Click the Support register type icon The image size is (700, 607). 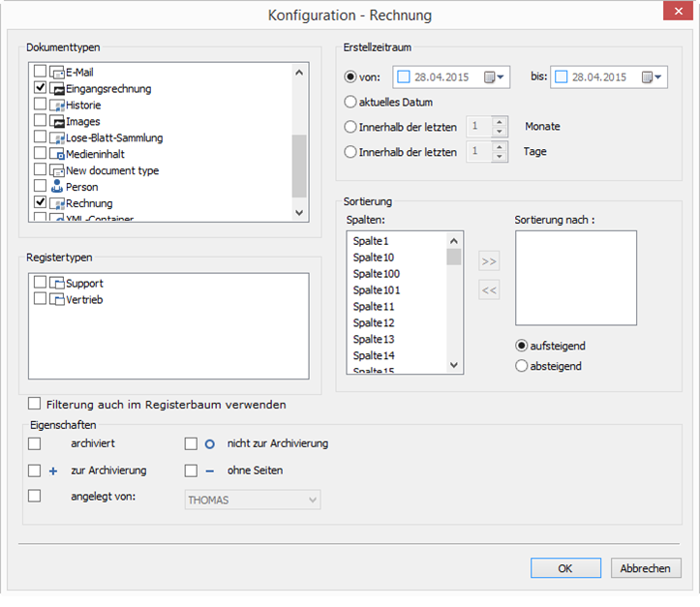pos(57,284)
